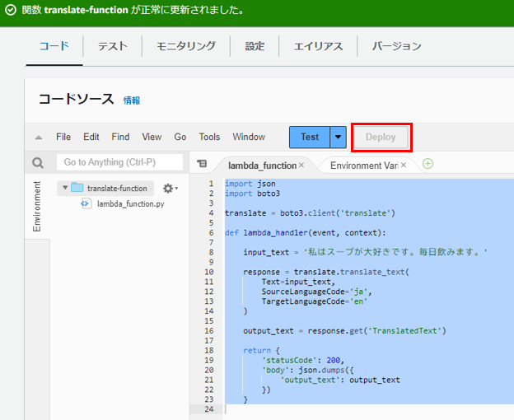Open lambda_function.py in file tree
The image size is (514, 420).
[130, 203]
